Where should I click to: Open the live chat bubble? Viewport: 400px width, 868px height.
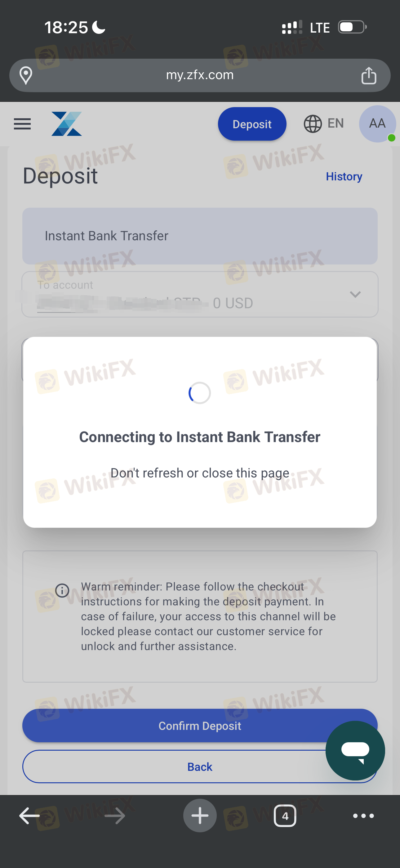click(355, 750)
